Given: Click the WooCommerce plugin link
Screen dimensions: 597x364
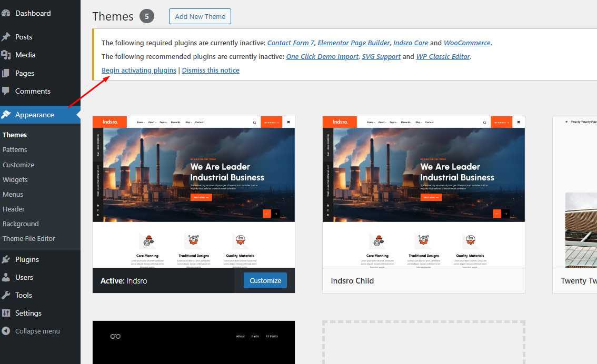Looking at the screenshot, I should pyautogui.click(x=467, y=43).
